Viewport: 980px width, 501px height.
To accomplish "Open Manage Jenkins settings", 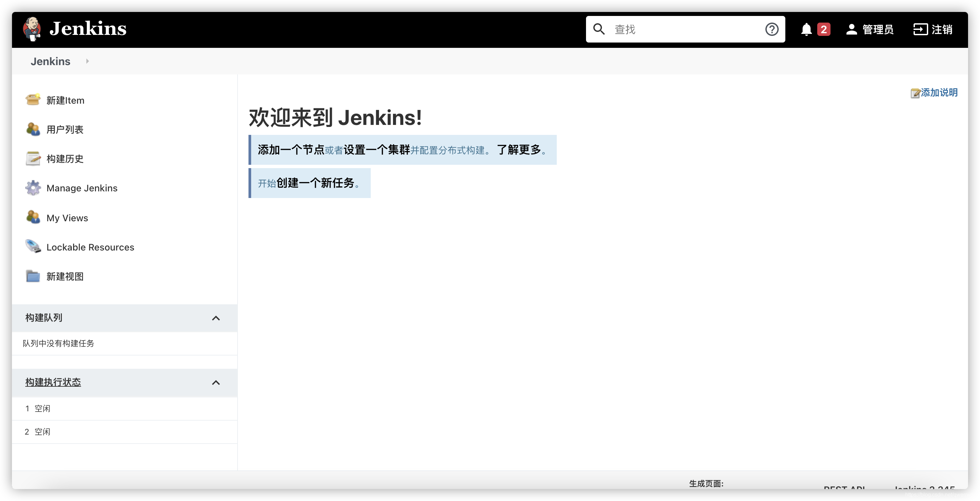I will click(82, 188).
